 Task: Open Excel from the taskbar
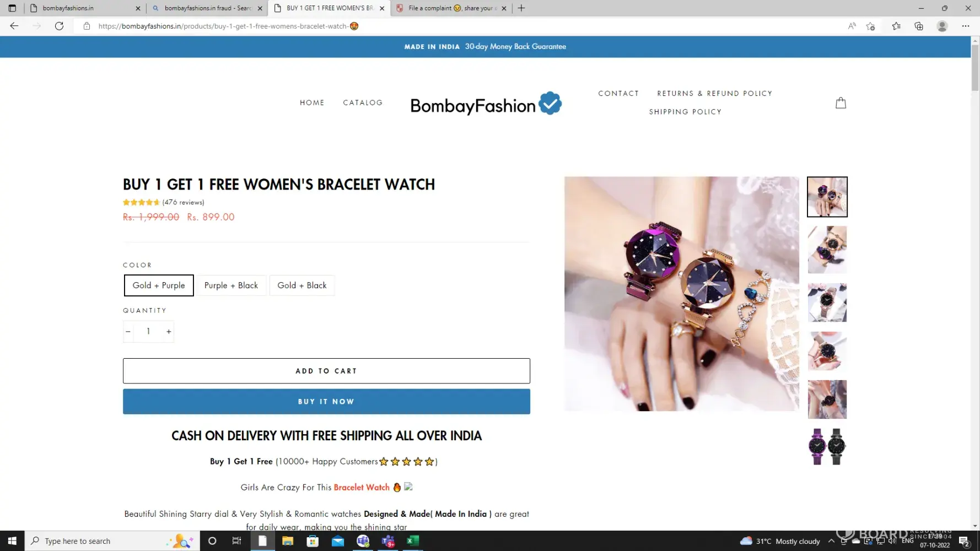click(x=413, y=541)
